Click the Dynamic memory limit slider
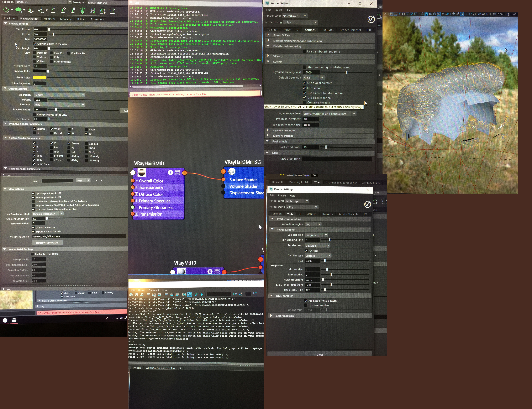Screen dimensions: 532x409 click(x=346, y=72)
